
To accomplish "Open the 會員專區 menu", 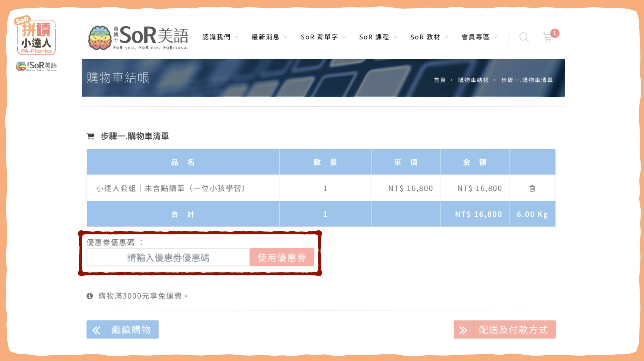I will coord(475,37).
